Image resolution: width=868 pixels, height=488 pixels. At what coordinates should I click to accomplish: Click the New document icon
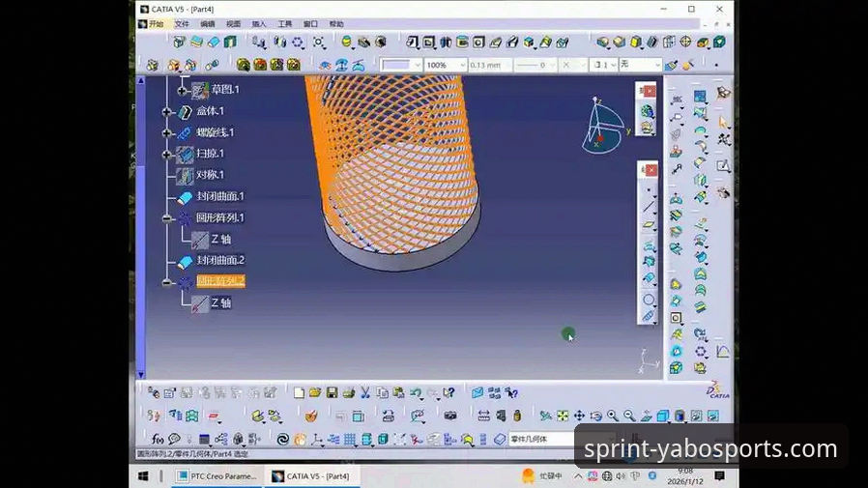pyautogui.click(x=299, y=393)
